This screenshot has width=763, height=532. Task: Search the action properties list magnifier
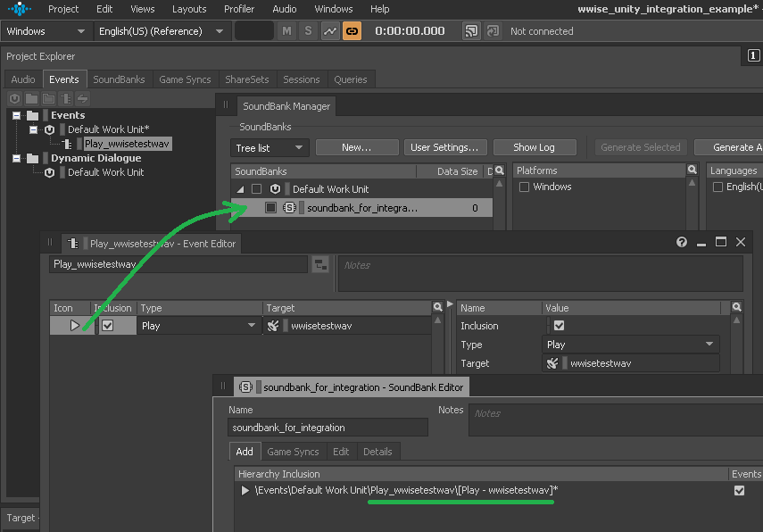pyautogui.click(x=736, y=307)
